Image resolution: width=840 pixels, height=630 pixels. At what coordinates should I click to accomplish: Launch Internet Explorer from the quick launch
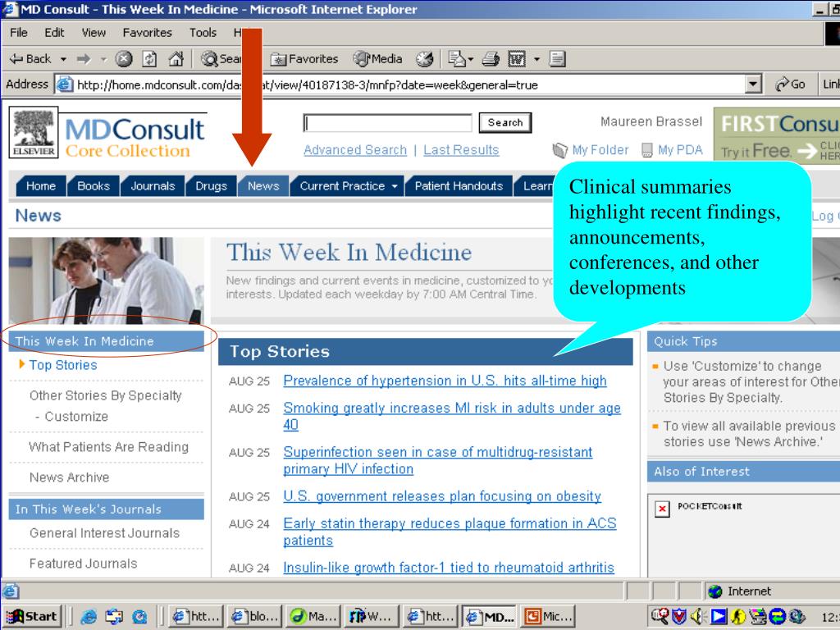pos(89,617)
